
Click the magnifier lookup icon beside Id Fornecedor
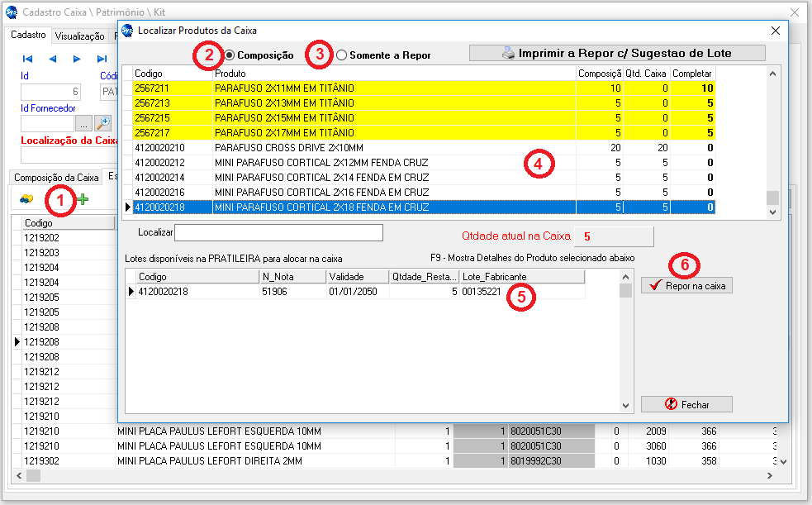coord(103,123)
